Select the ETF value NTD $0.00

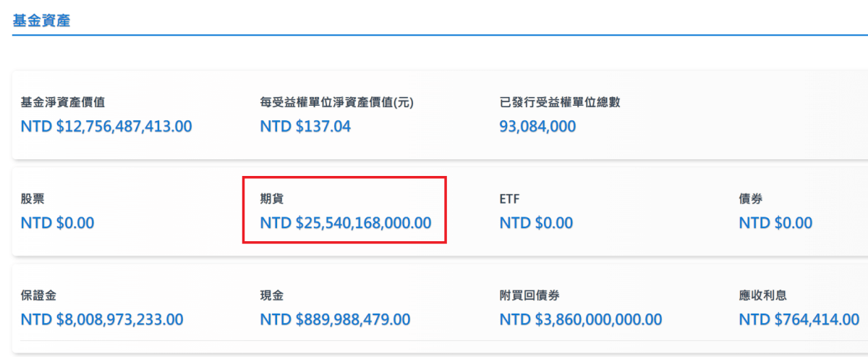[536, 223]
